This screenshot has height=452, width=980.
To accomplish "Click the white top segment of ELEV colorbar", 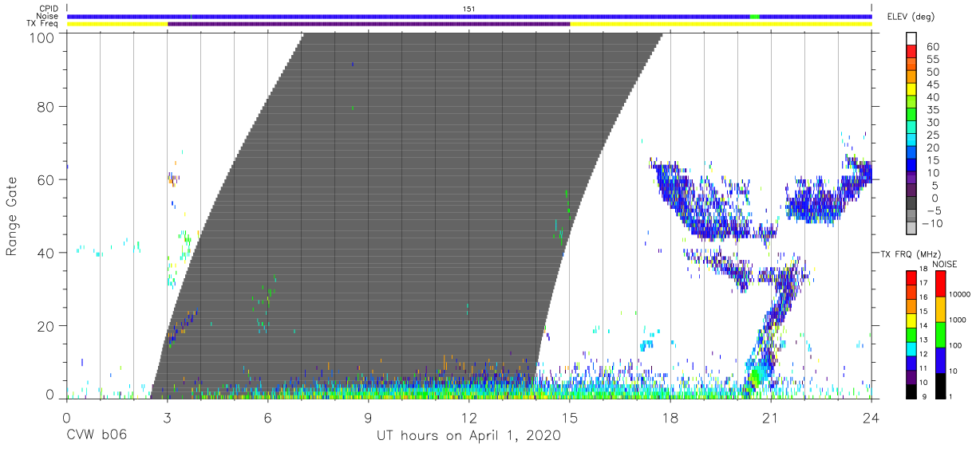I will pos(911,39).
